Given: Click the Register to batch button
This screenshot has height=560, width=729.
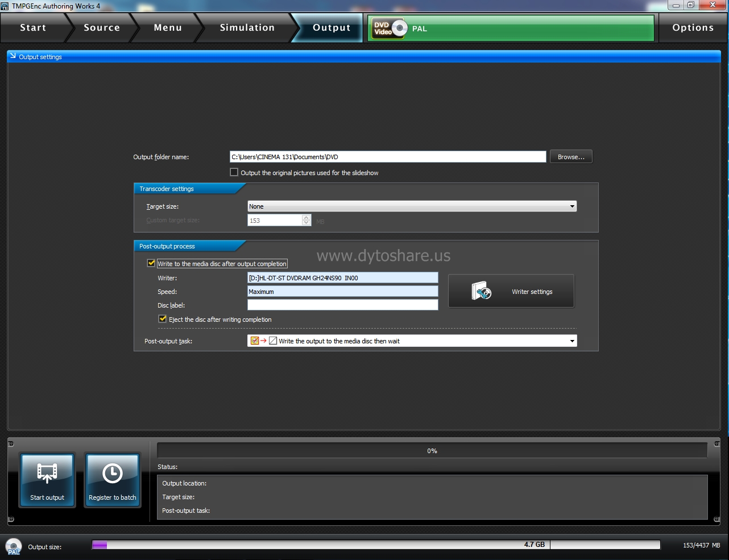Looking at the screenshot, I should pos(113,480).
